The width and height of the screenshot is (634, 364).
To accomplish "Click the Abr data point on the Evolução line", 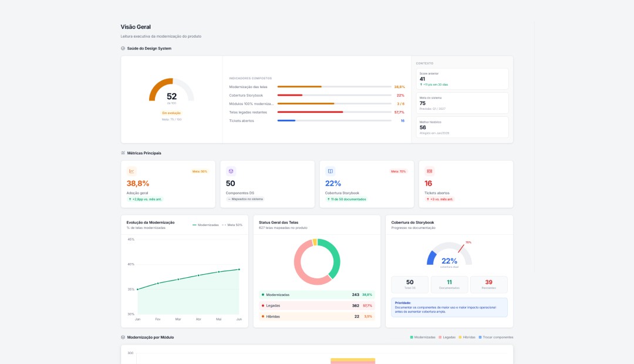I will click(x=198, y=275).
